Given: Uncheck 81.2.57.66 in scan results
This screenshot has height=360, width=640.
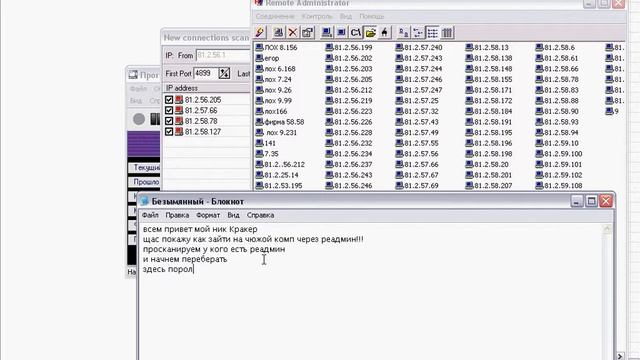Looking at the screenshot, I should click(169, 110).
